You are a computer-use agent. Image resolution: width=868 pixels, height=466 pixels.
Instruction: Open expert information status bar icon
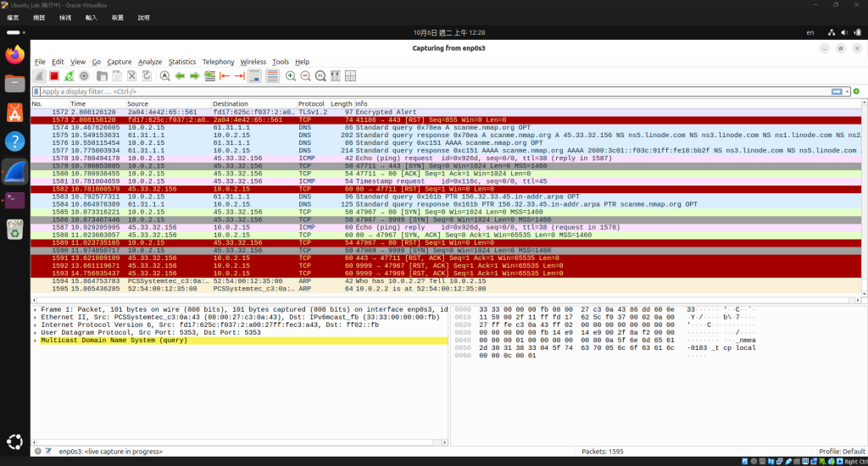(x=37, y=451)
